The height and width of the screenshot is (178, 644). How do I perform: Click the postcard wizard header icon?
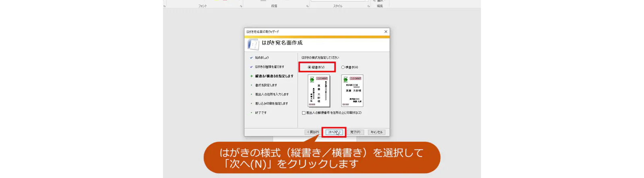click(253, 44)
